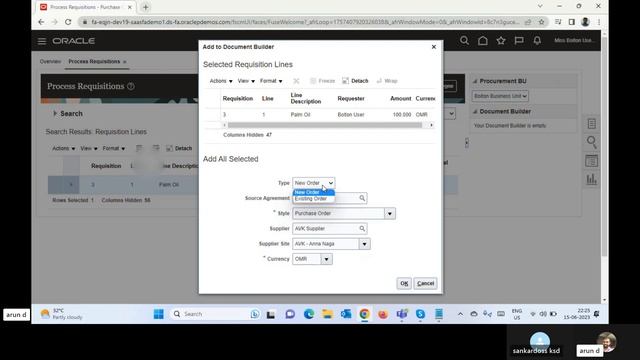Open the Procurement BU dropdown

coord(500,96)
